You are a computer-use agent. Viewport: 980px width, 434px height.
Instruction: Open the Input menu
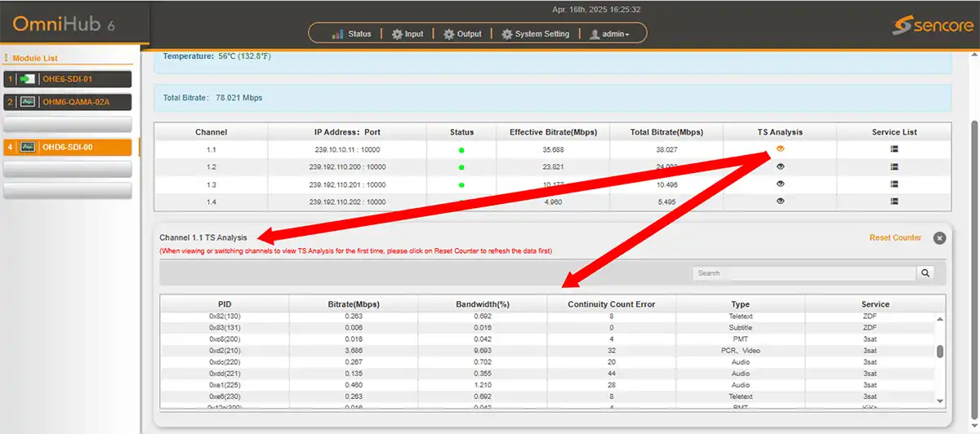(x=408, y=34)
